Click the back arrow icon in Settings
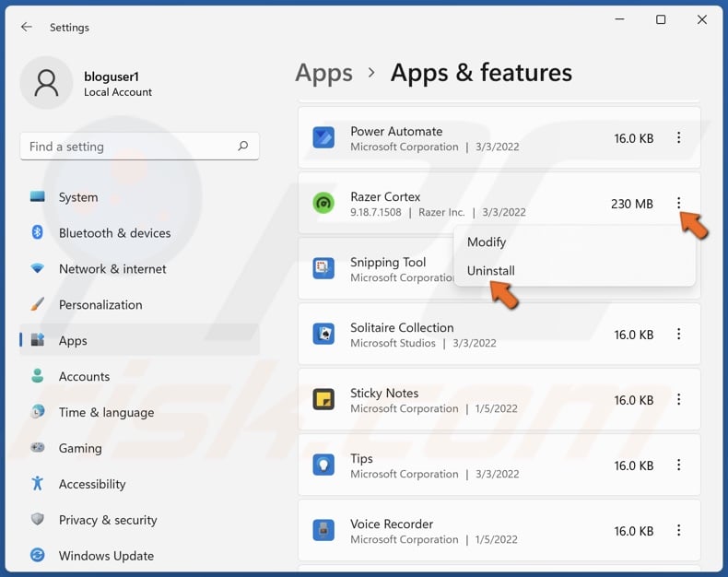Image resolution: width=728 pixels, height=577 pixels. tap(27, 27)
